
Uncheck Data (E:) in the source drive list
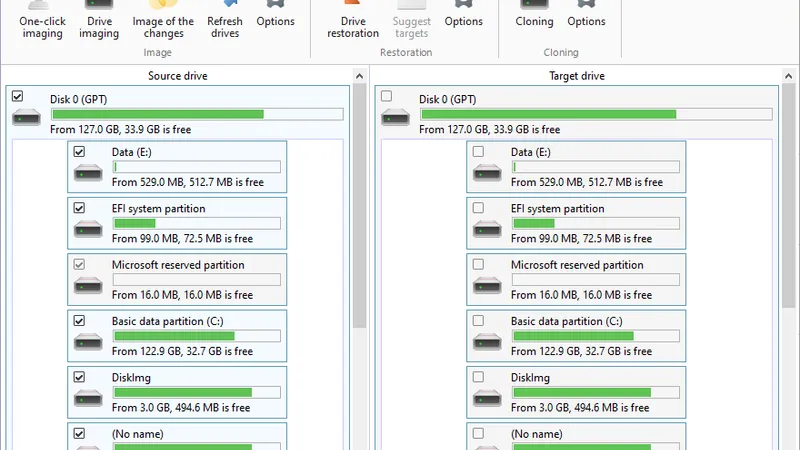[x=79, y=152]
